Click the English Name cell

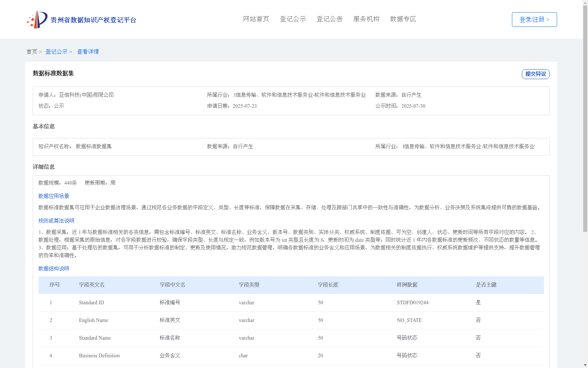coord(94,320)
